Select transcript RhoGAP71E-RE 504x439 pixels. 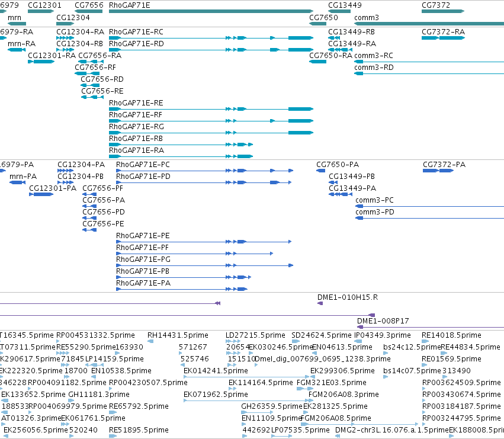211,109
